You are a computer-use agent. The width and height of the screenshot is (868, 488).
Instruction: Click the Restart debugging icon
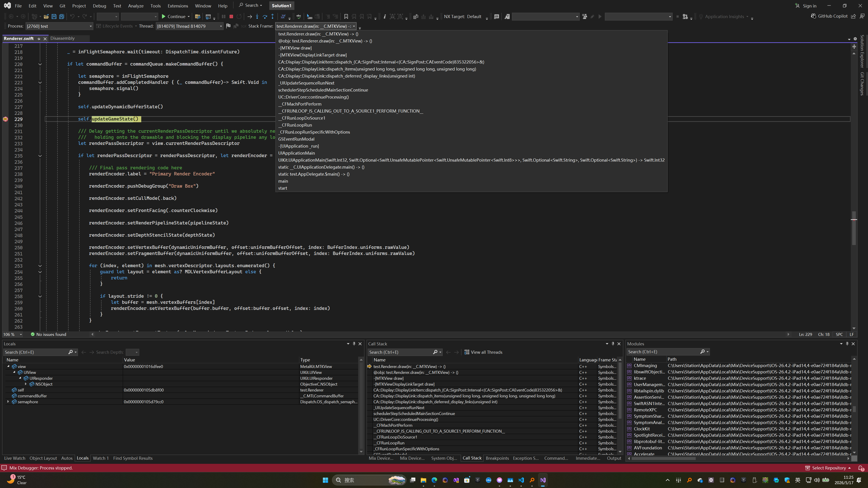239,17
